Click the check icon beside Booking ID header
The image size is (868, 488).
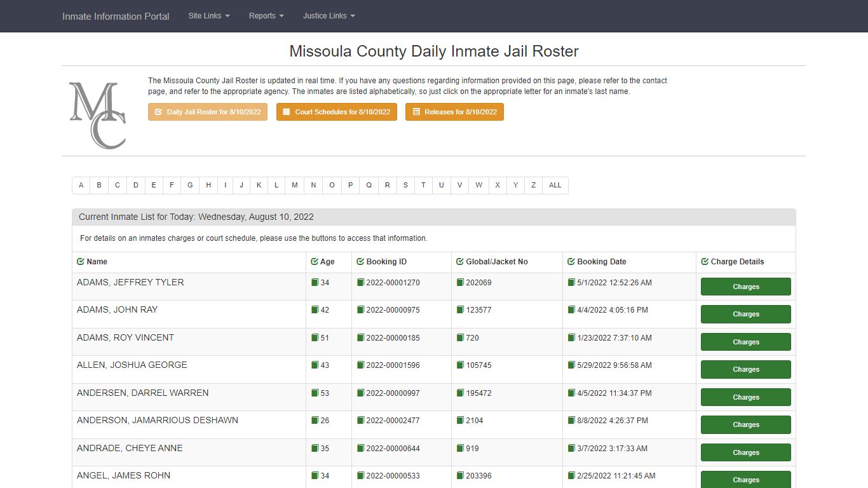click(x=360, y=262)
